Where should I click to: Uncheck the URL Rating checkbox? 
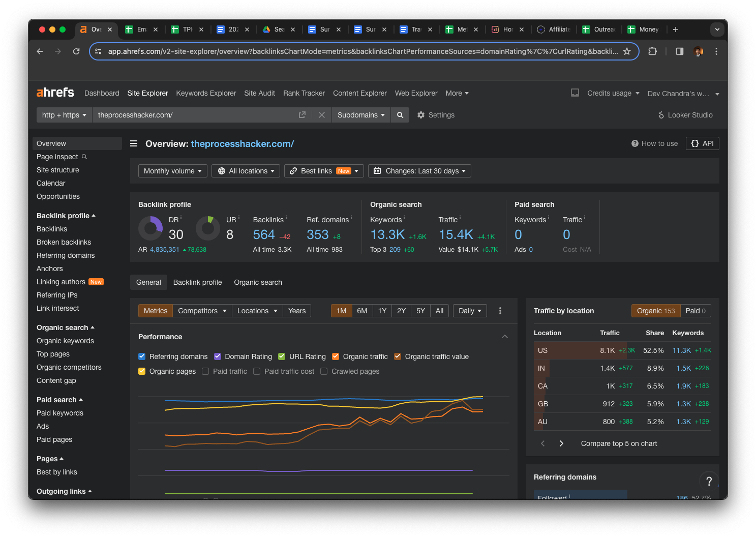(x=282, y=356)
